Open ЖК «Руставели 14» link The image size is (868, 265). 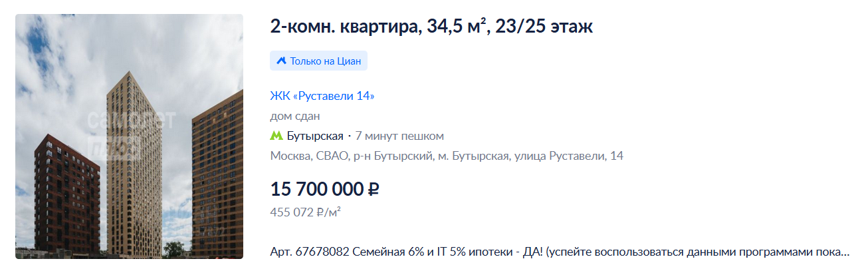click(322, 96)
